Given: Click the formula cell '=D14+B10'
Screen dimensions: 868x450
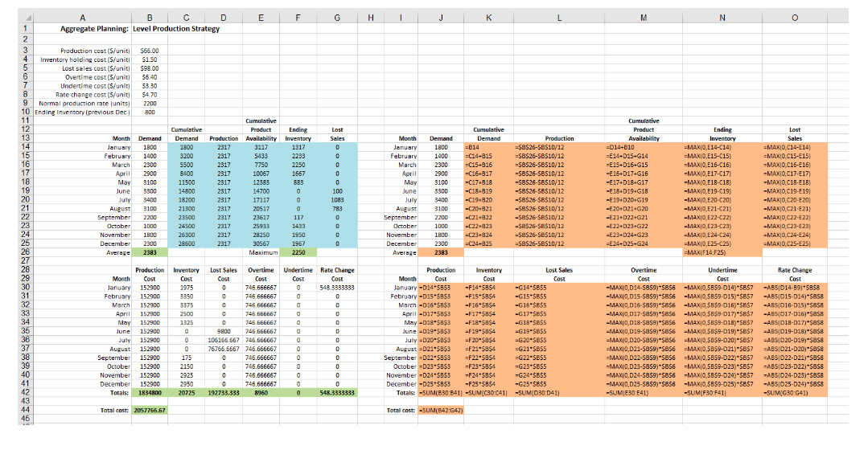Looking at the screenshot, I should point(644,147).
